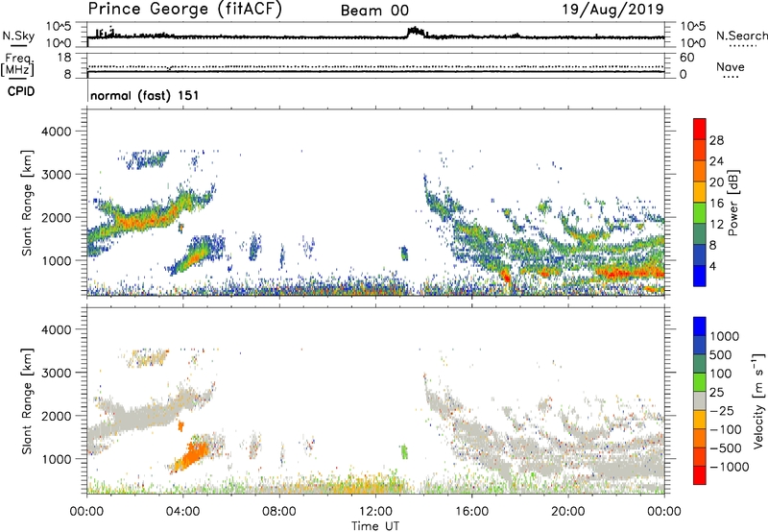The image size is (768, 532).
Task: Click the date '19/Aug/2019'
Action: point(612,10)
